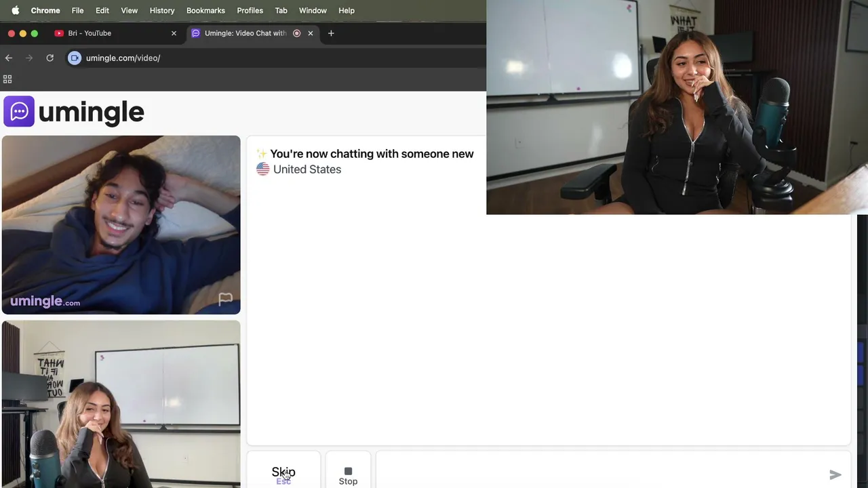
Task: Open the Bookmarks menu
Action: point(205,10)
